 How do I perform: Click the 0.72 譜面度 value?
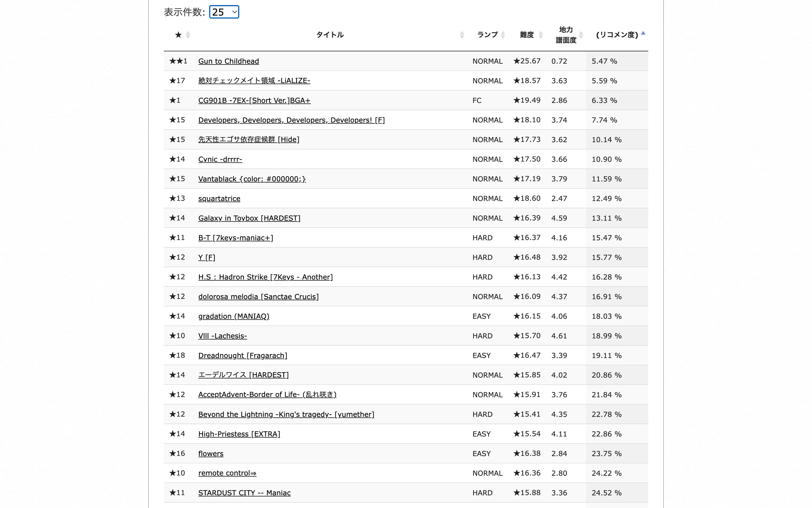point(559,61)
